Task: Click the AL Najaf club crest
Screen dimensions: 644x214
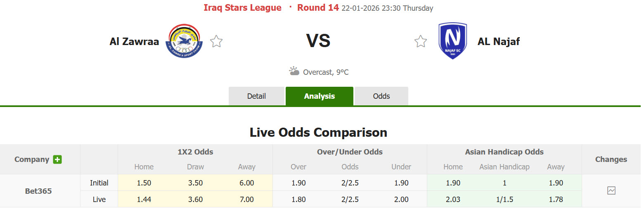Action: click(453, 40)
